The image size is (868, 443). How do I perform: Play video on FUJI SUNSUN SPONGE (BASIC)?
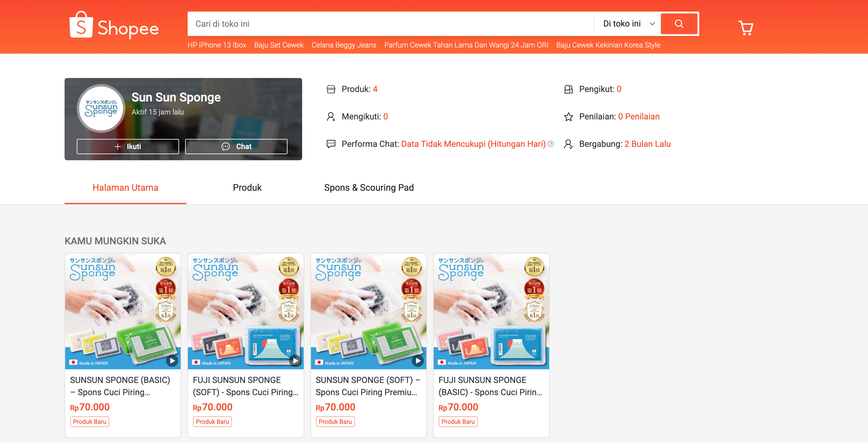(541, 360)
